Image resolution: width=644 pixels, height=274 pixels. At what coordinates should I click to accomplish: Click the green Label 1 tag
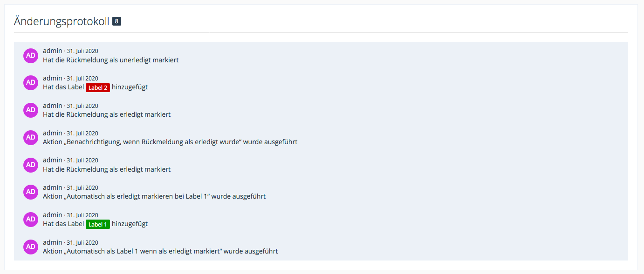point(98,224)
